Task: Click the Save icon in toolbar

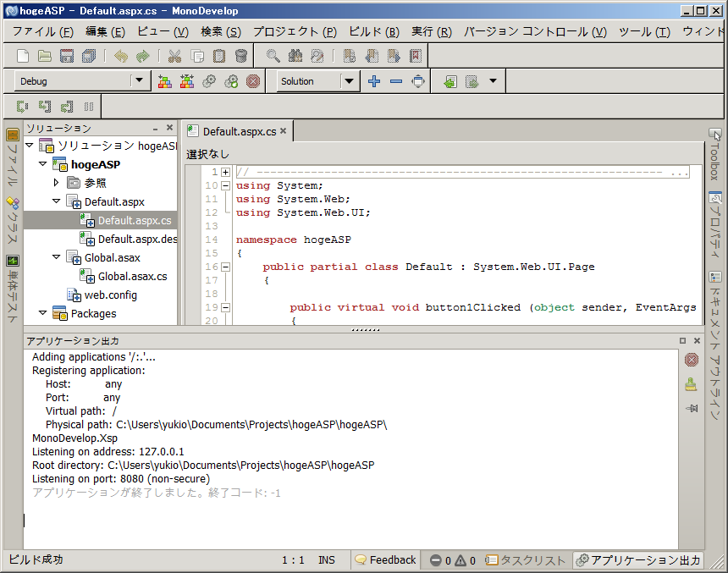Action: (67, 56)
